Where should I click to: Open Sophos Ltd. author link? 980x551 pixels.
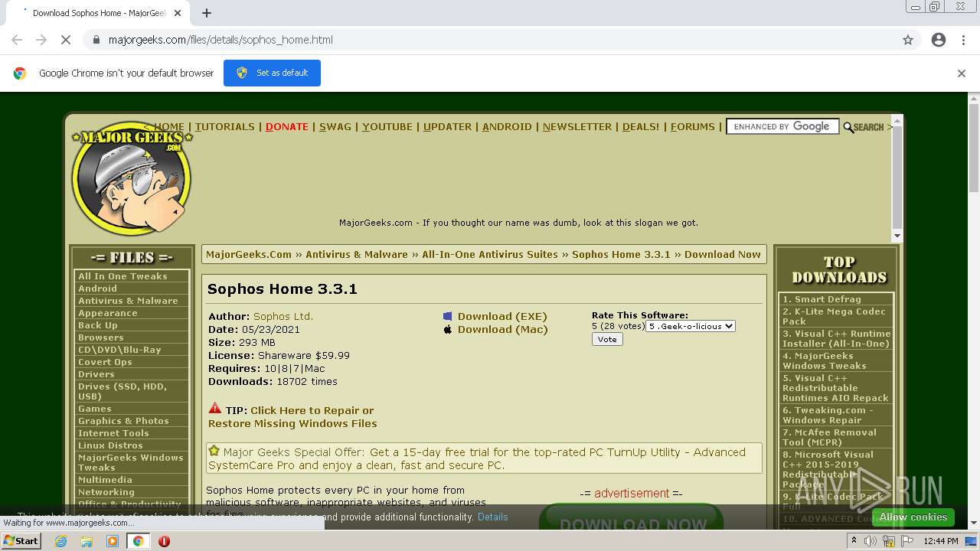283,316
